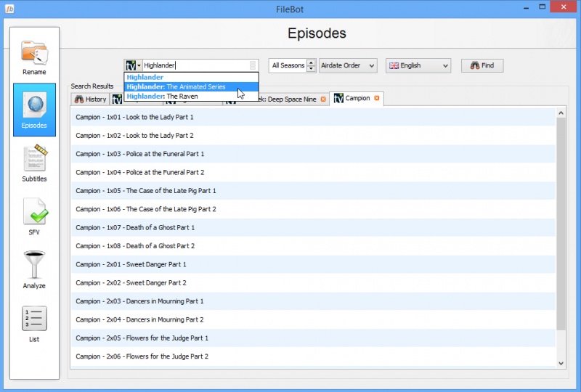Open the List panel

pyautogui.click(x=34, y=324)
